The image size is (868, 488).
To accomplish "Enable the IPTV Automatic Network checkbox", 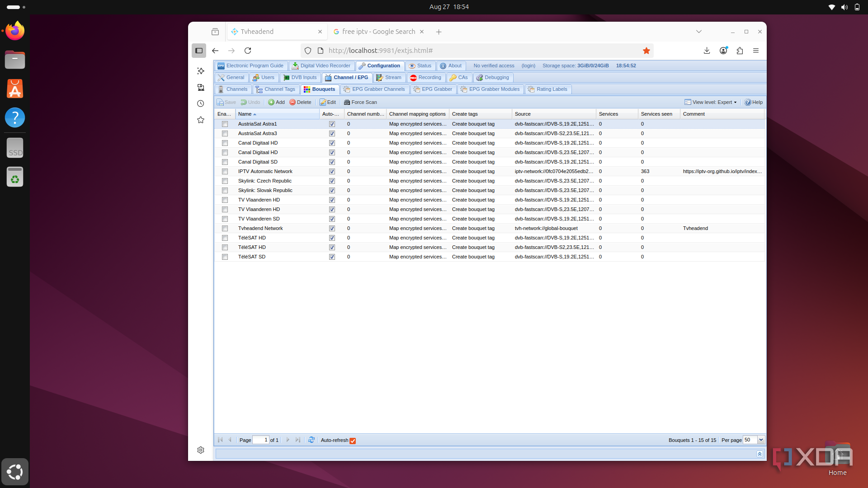I will point(225,171).
